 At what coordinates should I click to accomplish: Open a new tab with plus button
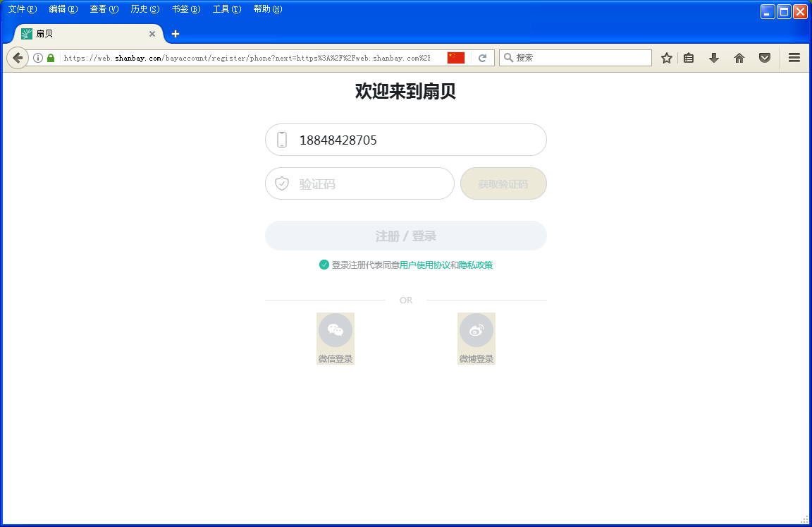[x=176, y=34]
